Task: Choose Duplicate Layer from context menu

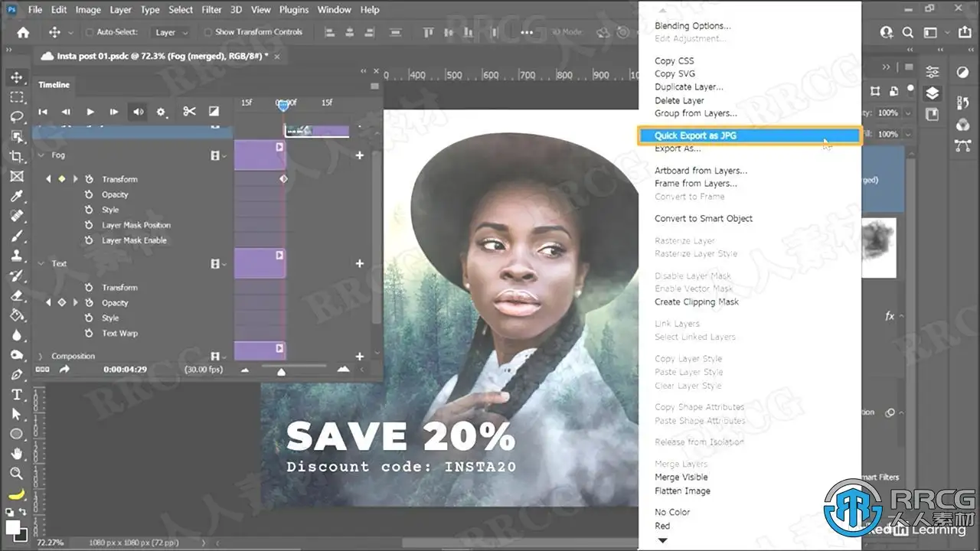Action: [x=689, y=87]
